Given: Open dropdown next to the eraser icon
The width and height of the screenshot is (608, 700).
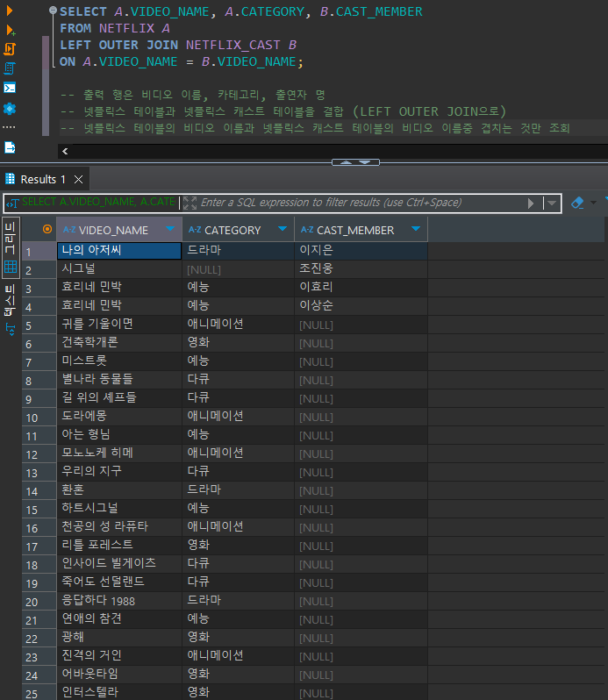Looking at the screenshot, I should (593, 203).
